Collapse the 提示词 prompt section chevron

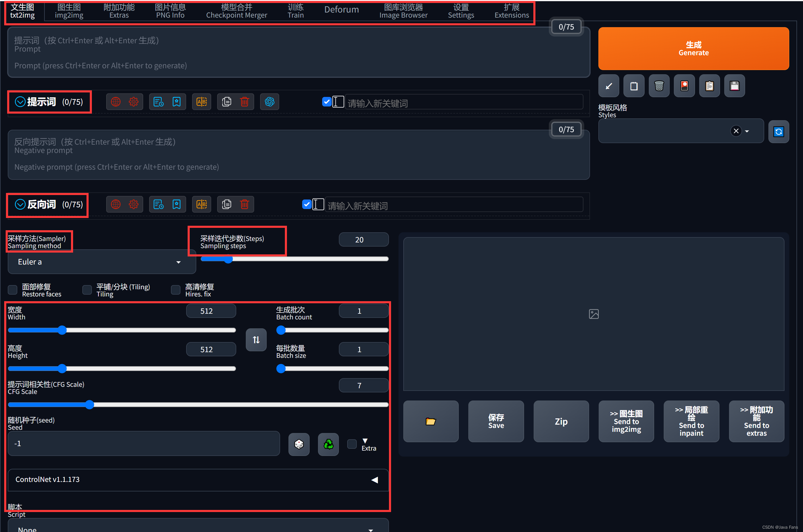point(20,101)
